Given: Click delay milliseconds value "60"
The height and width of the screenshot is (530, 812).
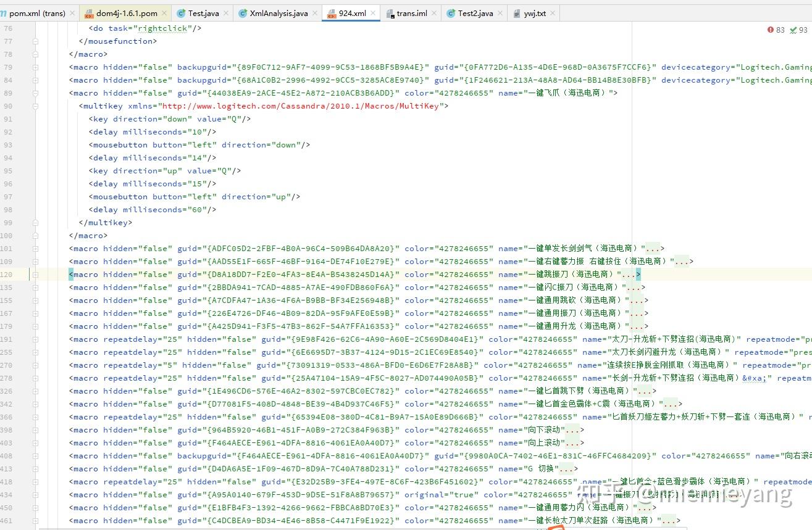Looking at the screenshot, I should click(x=197, y=210).
